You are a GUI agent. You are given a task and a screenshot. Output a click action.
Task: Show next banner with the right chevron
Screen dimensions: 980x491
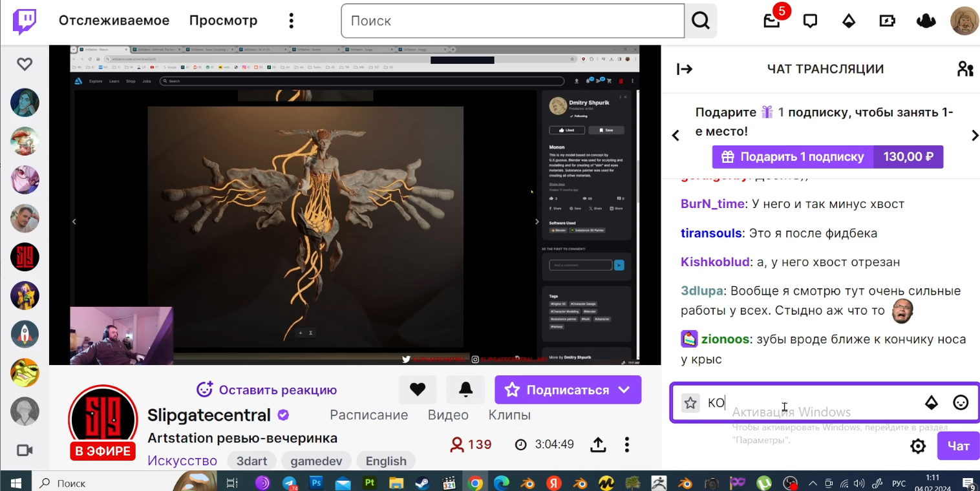(x=974, y=136)
